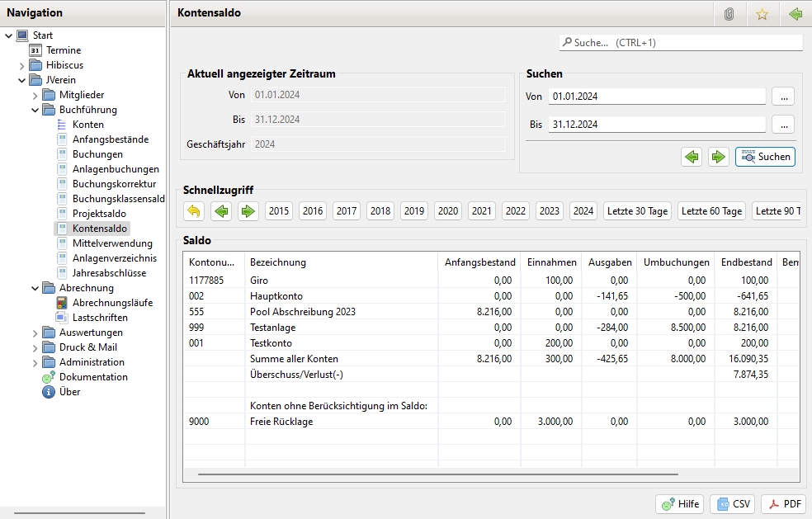Open the Abrechnungsläufe icon entry
This screenshot has height=519, width=812.
coord(62,303)
